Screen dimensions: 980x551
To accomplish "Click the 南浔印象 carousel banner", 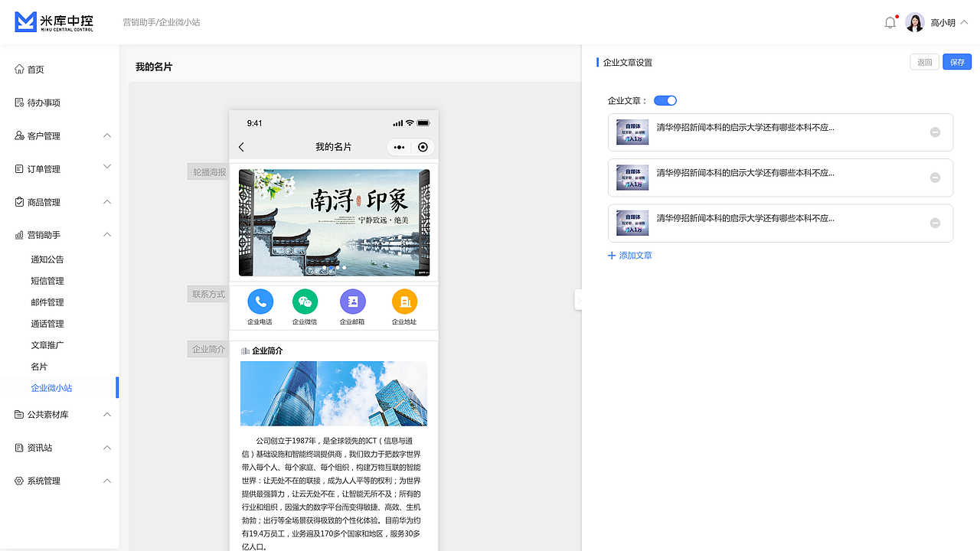I will [334, 223].
